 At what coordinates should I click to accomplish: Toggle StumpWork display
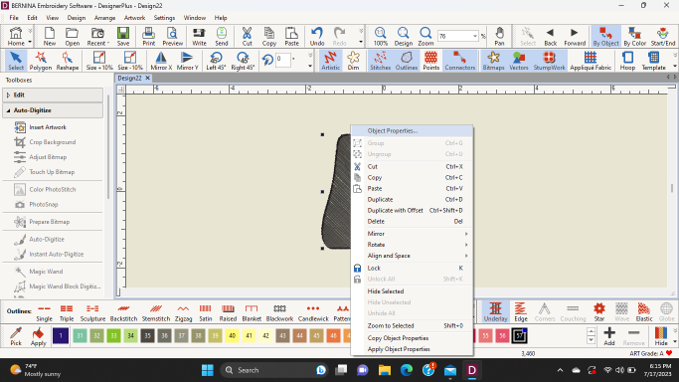coord(549,61)
